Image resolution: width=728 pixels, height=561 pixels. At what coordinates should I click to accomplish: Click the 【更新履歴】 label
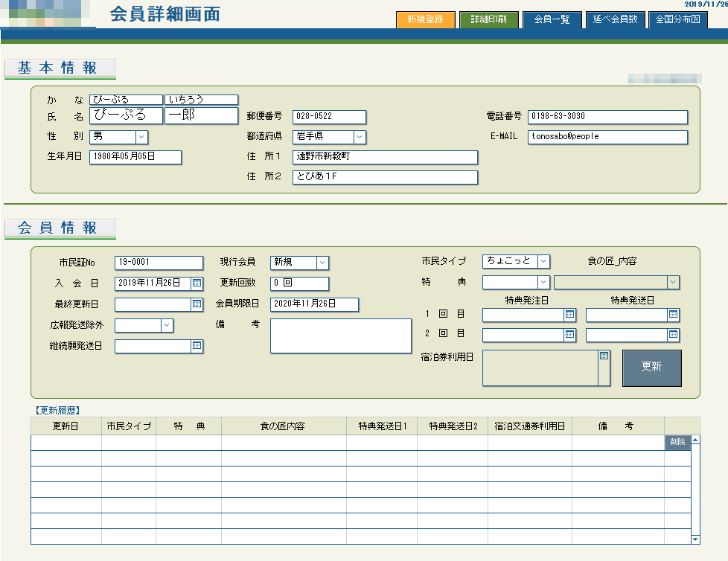coord(57,410)
